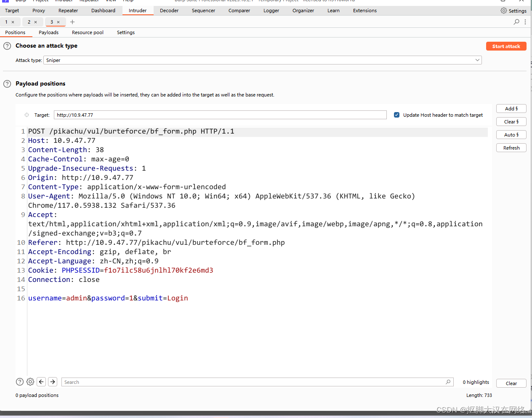Add a new Intruder tab with plus icon

(72, 22)
